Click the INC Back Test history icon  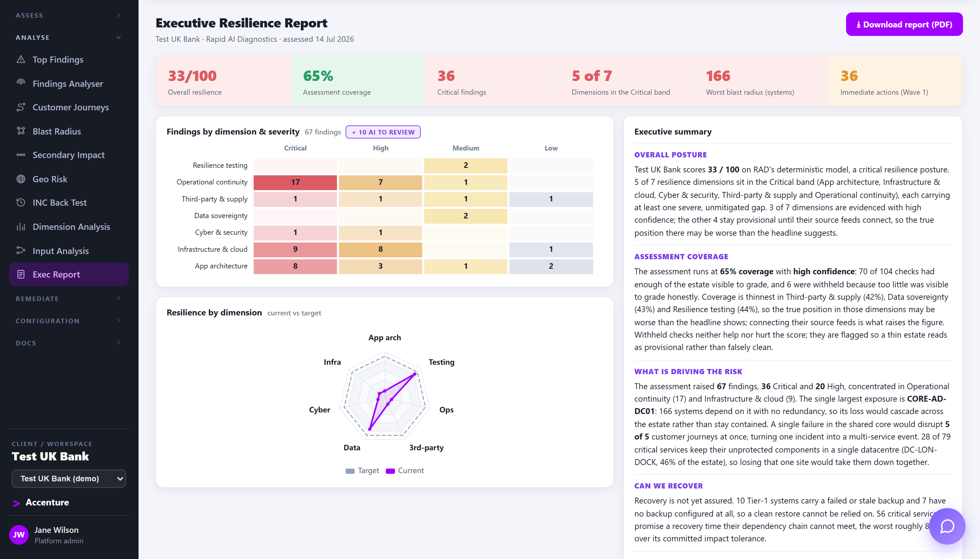coord(21,202)
